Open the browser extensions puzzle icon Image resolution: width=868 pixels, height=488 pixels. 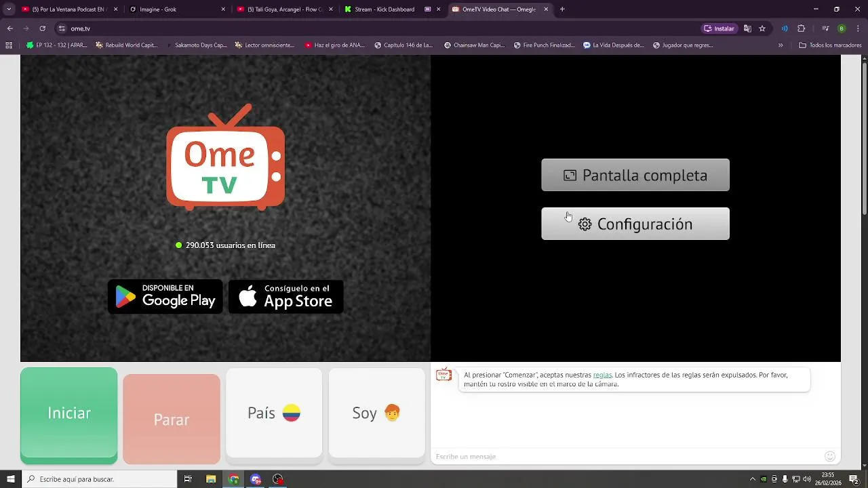[802, 28]
